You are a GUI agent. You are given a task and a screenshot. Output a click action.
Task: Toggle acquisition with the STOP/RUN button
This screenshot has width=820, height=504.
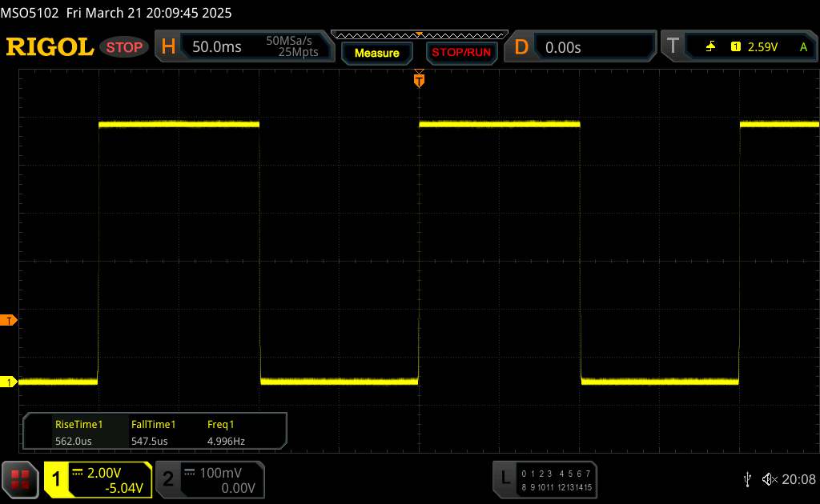point(460,53)
